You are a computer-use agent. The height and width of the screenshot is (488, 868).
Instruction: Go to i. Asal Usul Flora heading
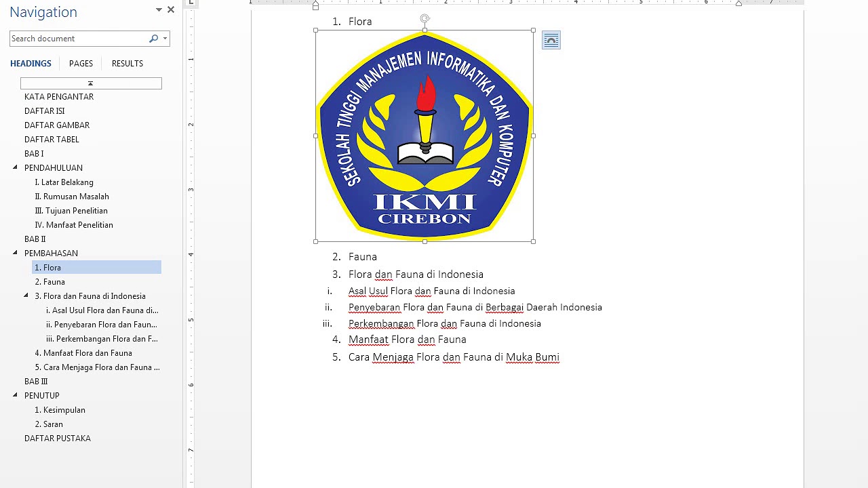point(102,310)
